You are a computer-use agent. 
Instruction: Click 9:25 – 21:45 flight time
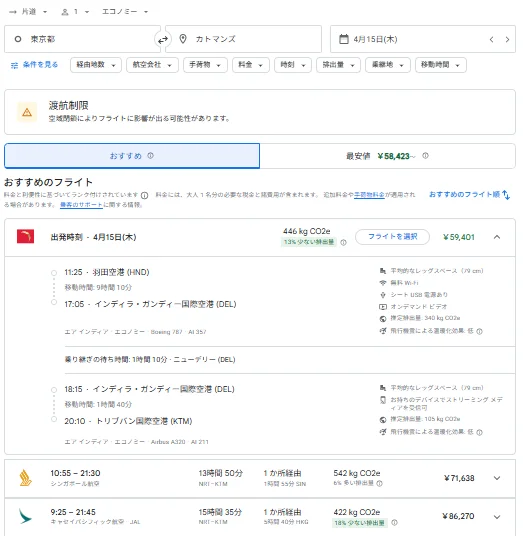coord(73,512)
